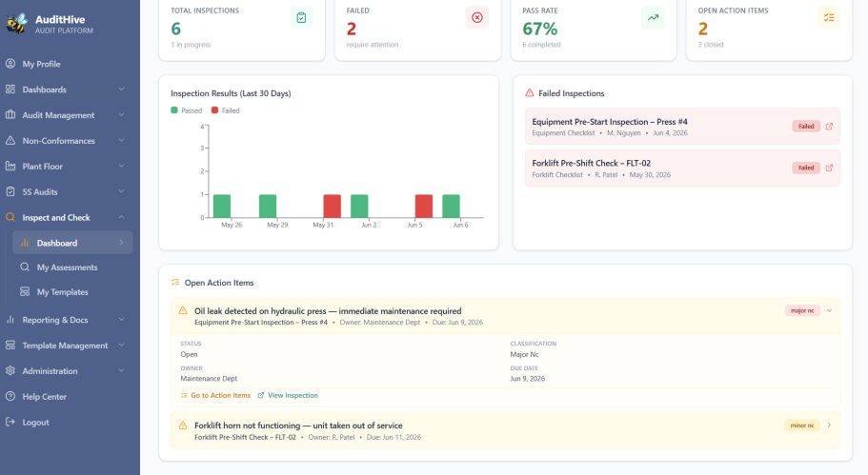Click the major nc badge

pos(802,310)
